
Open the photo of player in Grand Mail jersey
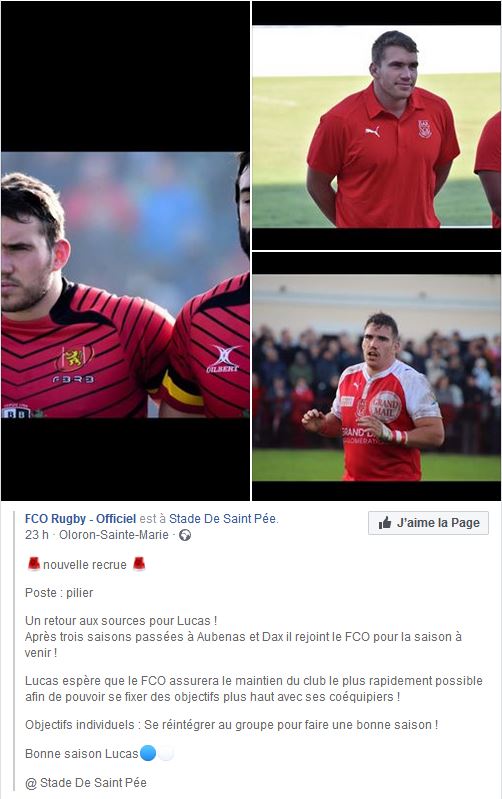pos(377,376)
